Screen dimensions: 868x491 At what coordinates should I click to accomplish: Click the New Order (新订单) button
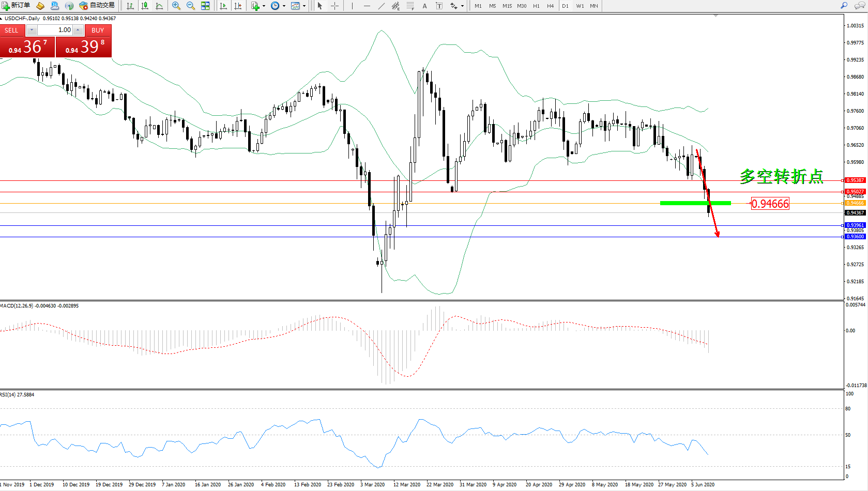click(x=16, y=6)
